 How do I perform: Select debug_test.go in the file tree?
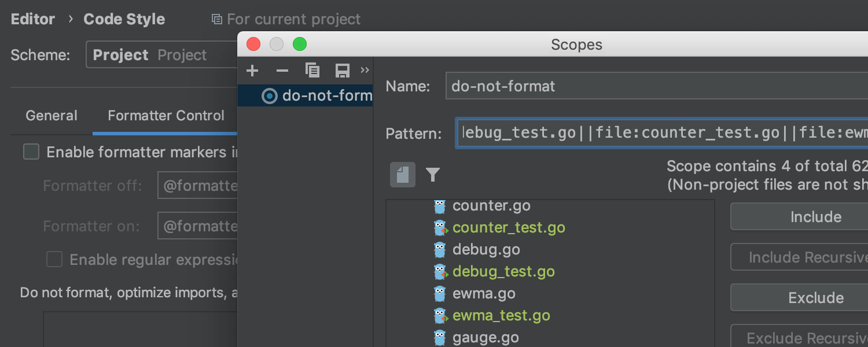pyautogui.click(x=503, y=272)
